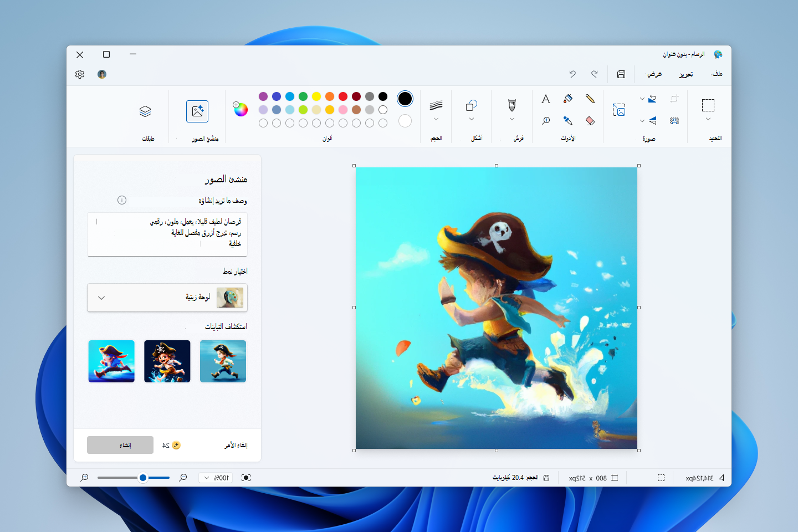Select the Pencil tool
This screenshot has width=798, height=532.
pos(590,99)
